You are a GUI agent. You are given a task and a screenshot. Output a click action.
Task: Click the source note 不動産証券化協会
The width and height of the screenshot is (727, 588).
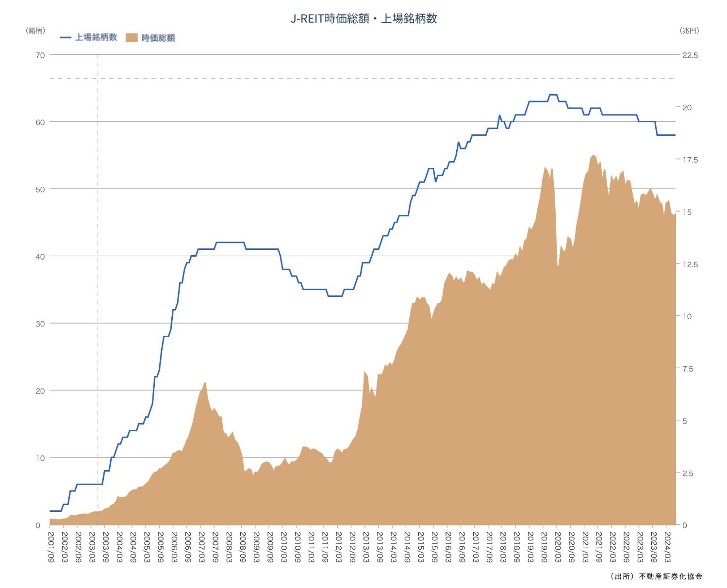pyautogui.click(x=670, y=576)
